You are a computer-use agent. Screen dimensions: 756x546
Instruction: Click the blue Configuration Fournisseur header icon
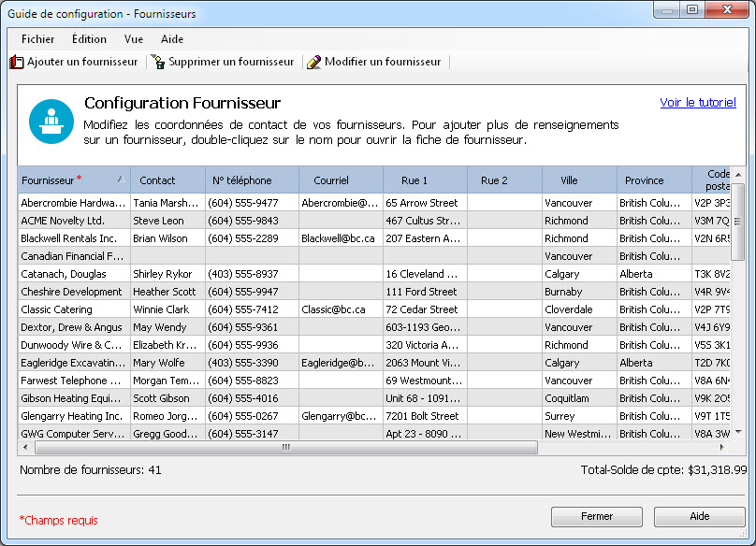pyautogui.click(x=51, y=121)
